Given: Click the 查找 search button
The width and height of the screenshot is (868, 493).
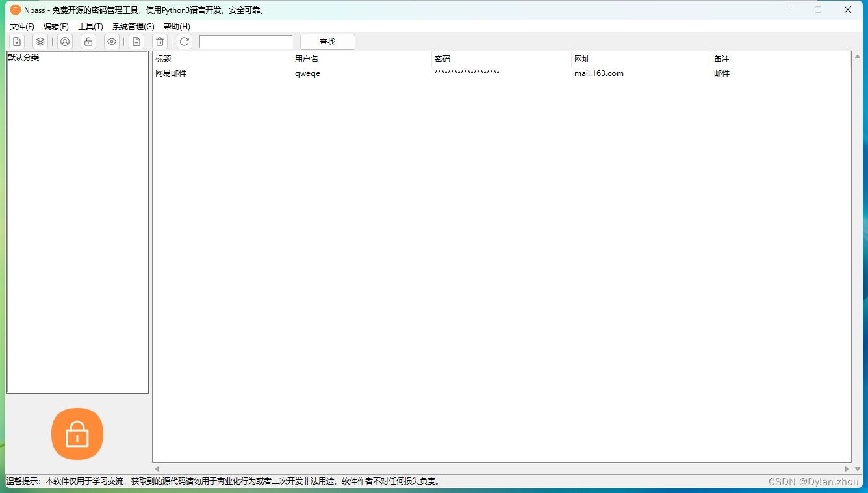Looking at the screenshot, I should tap(327, 41).
